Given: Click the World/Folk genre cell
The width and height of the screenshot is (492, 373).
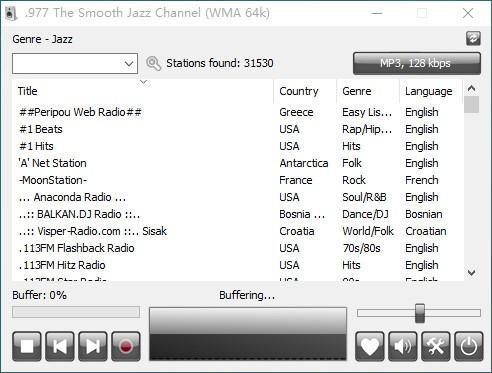Looking at the screenshot, I should [368, 231].
